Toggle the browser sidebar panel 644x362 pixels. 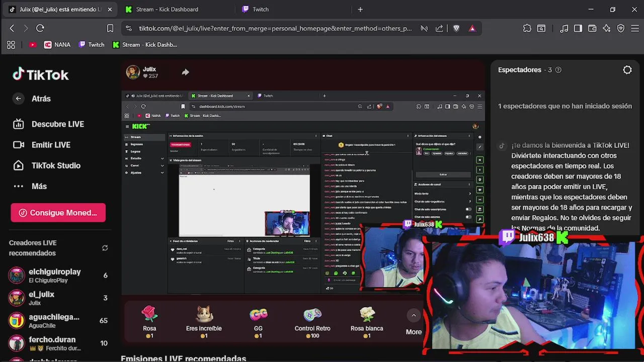click(x=578, y=29)
